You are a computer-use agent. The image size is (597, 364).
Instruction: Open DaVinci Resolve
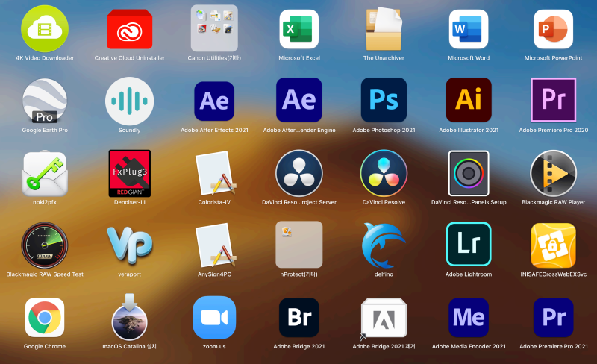tap(384, 173)
